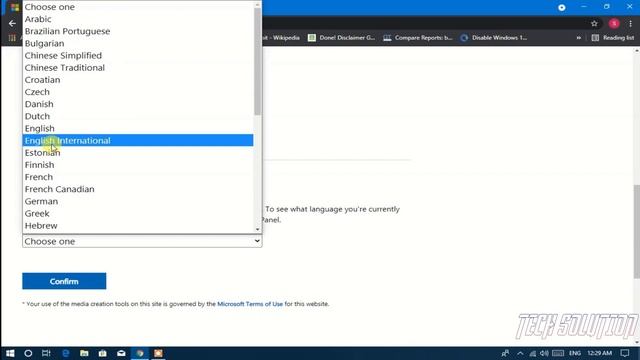Click the language list scrollbar thumb
Image resolution: width=640 pixels, height=360 pixels.
point(257,61)
